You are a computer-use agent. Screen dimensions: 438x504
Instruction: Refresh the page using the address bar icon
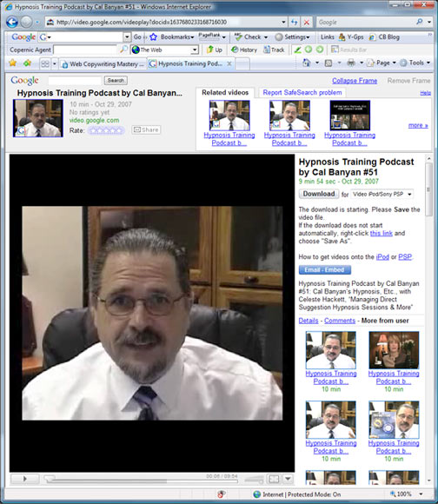(294, 22)
